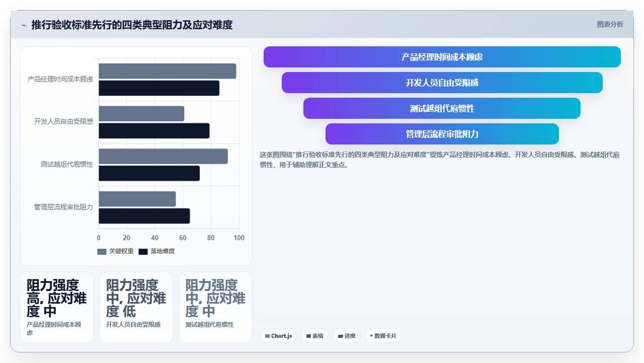Select funnel stage 产品经理时间成本顾虑
Image resolution: width=644 pixels, height=363 pixels.
tap(442, 57)
